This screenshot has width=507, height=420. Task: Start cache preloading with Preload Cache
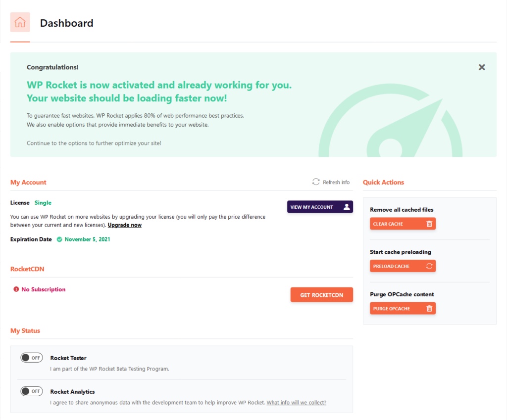click(x=403, y=266)
